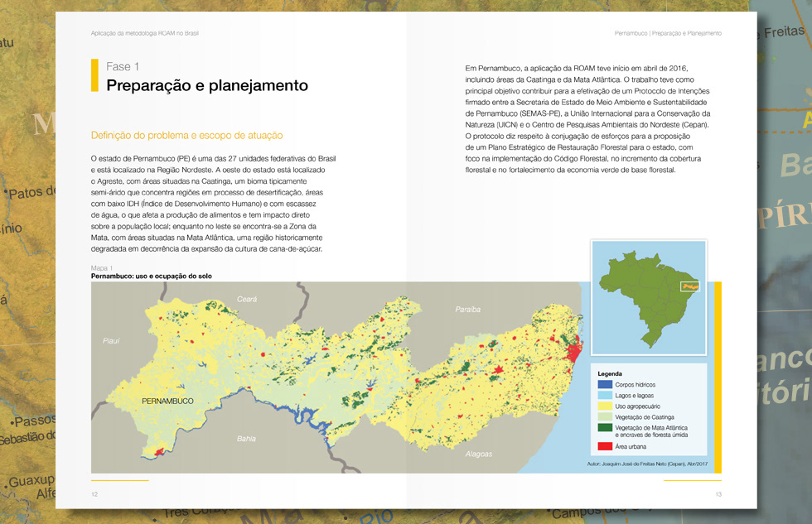
Task: Click the 'Alagoas' label on the map
Action: pos(479,454)
